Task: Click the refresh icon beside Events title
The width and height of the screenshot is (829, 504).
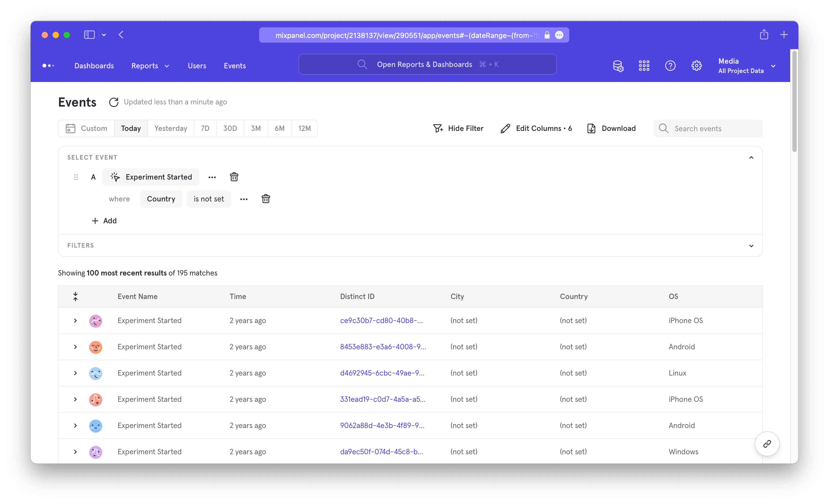Action: pyautogui.click(x=114, y=102)
